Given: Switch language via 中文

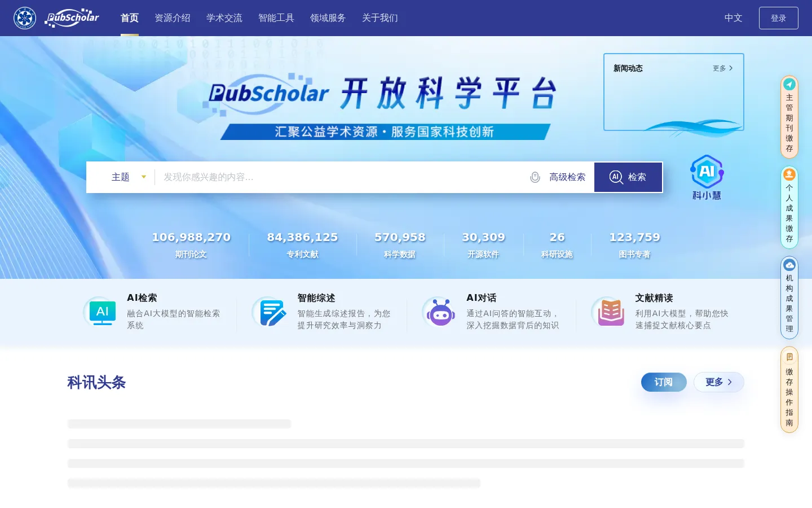Looking at the screenshot, I should click(733, 18).
